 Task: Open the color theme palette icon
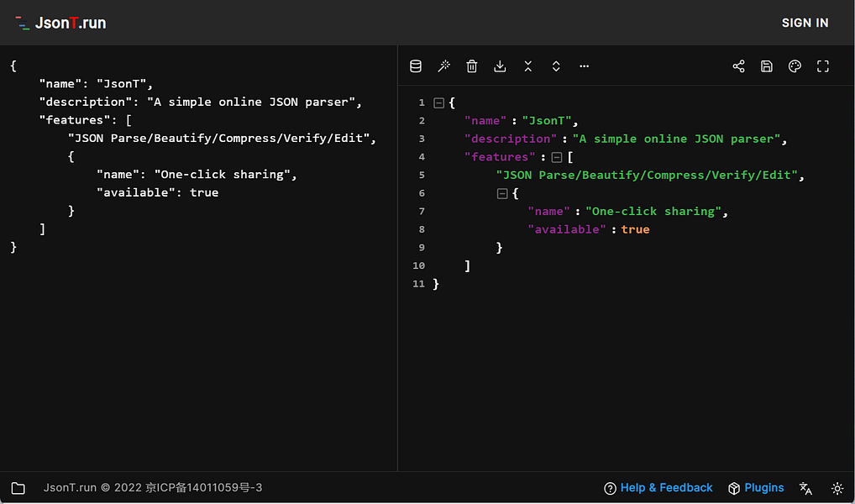[x=795, y=66]
